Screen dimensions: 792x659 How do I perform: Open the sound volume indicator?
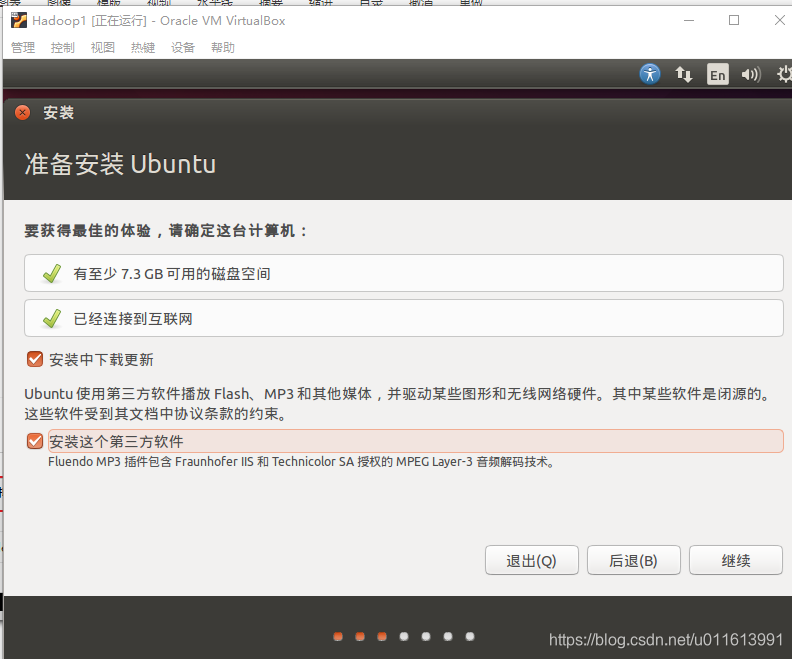pos(751,75)
